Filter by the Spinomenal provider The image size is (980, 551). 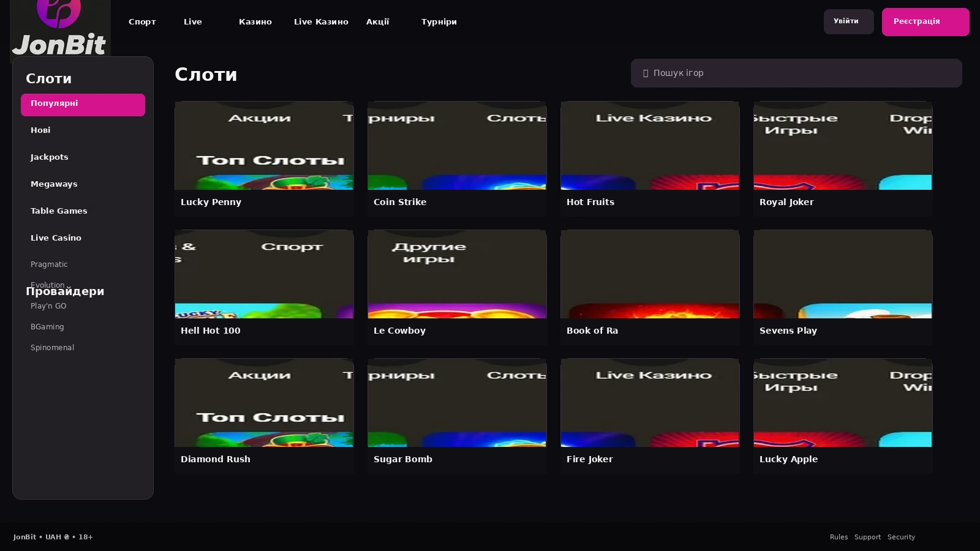52,348
